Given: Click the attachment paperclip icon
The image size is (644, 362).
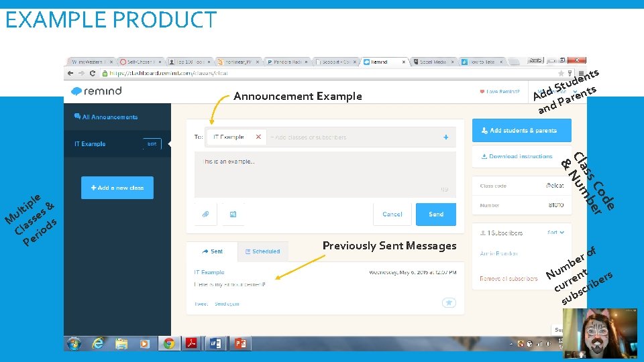Looking at the screenshot, I should [x=206, y=214].
